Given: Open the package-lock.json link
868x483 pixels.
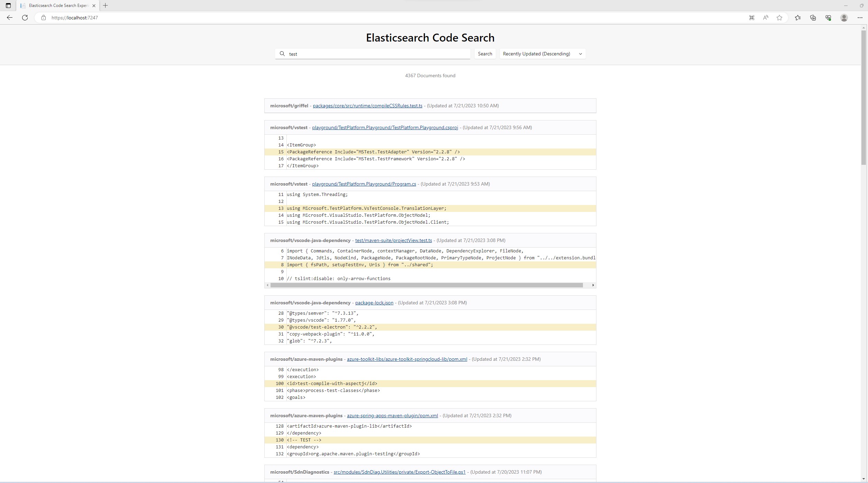Looking at the screenshot, I should pos(374,303).
